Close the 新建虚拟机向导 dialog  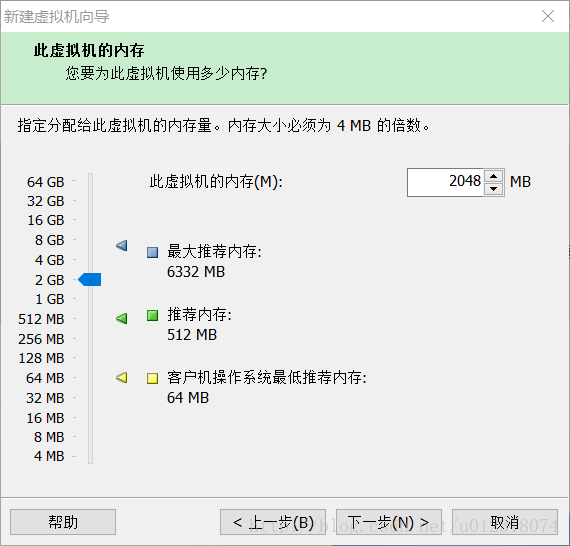(548, 16)
